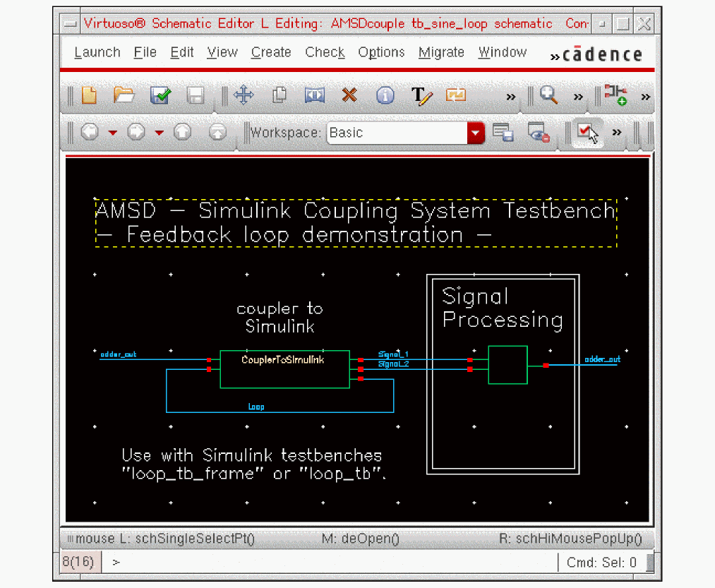Screen dimensions: 715x588
Task: Select the CouplerToSimulink block
Action: coord(284,369)
